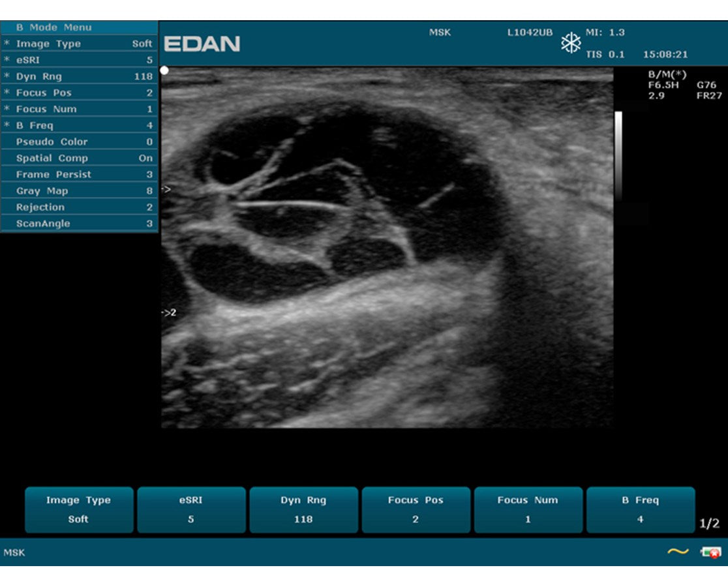Click the 2.9 depth readout
728x587 pixels.
coord(656,96)
